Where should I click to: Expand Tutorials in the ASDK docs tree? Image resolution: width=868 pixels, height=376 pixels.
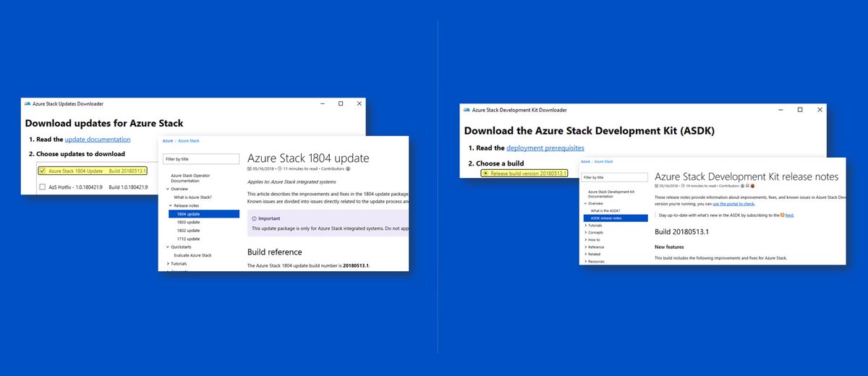point(585,225)
